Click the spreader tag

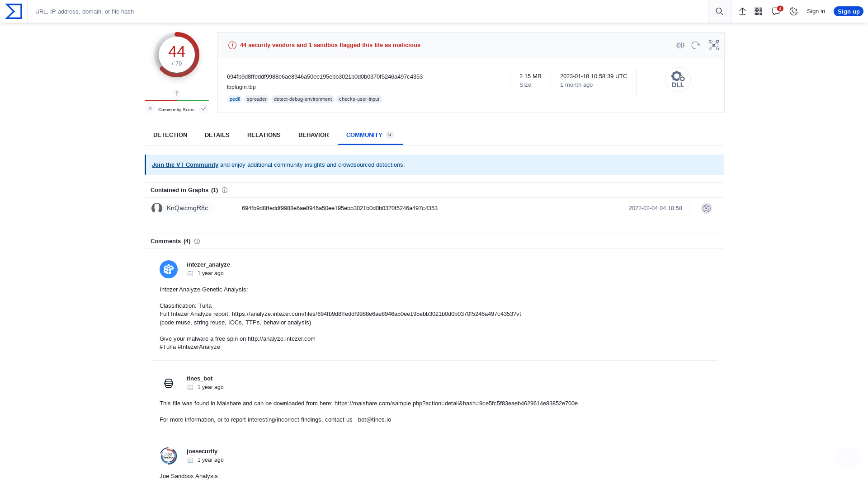257,99
